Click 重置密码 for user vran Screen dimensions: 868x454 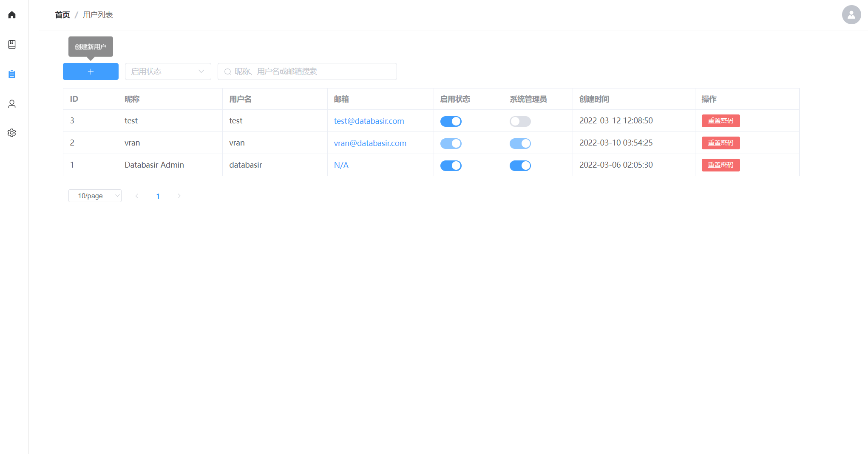pyautogui.click(x=720, y=143)
